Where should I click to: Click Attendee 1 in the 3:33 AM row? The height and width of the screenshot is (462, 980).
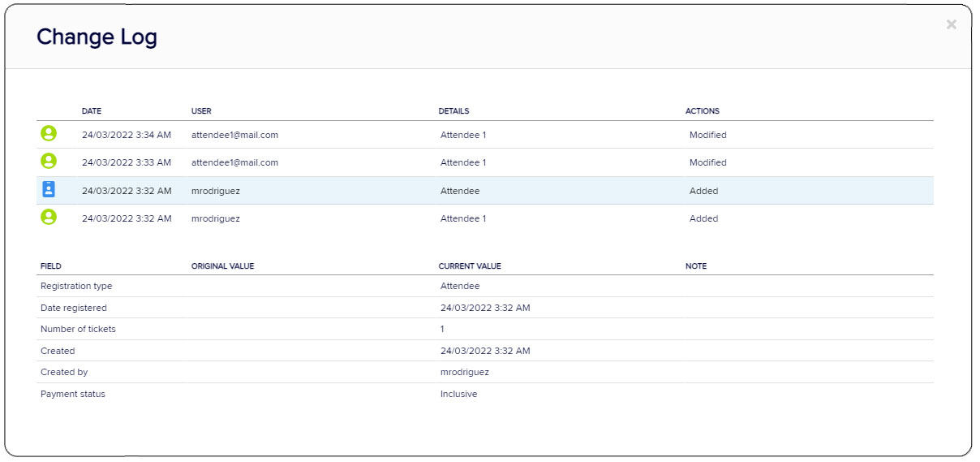pyautogui.click(x=463, y=162)
